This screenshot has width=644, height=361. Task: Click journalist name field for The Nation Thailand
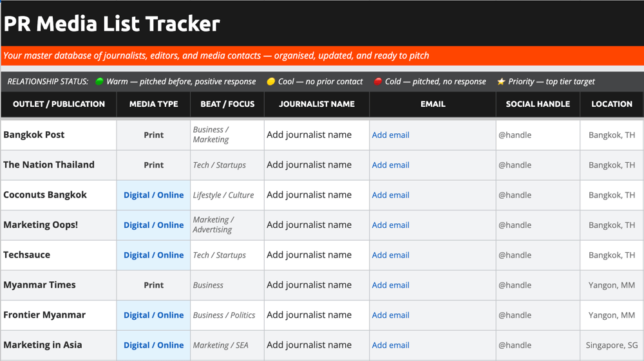click(317, 165)
